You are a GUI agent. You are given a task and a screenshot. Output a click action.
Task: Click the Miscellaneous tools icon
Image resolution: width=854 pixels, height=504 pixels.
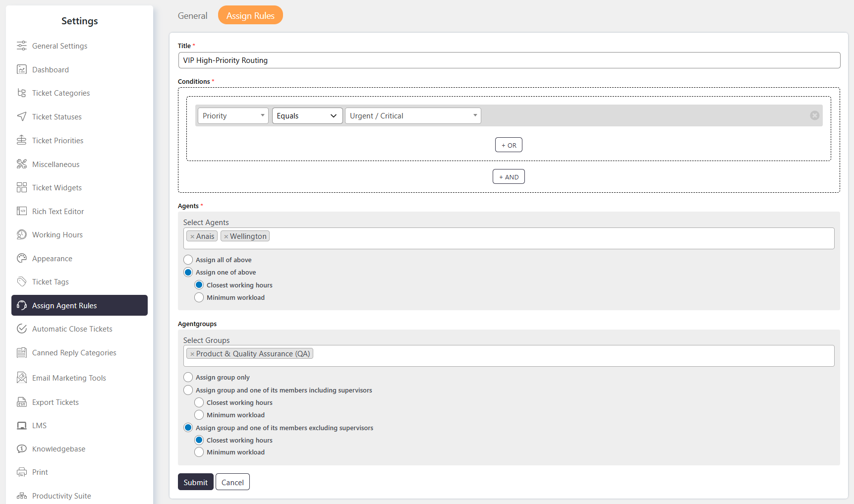coord(22,164)
